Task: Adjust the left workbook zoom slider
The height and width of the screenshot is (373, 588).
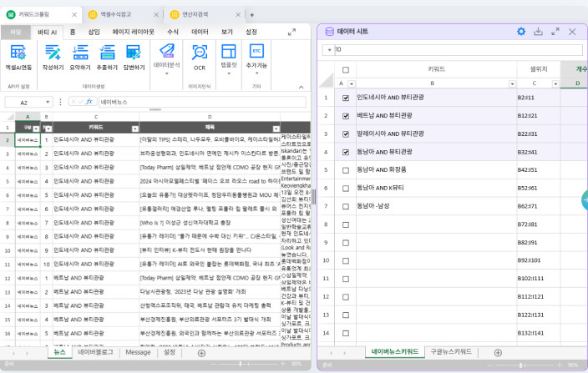Action: click(x=241, y=364)
